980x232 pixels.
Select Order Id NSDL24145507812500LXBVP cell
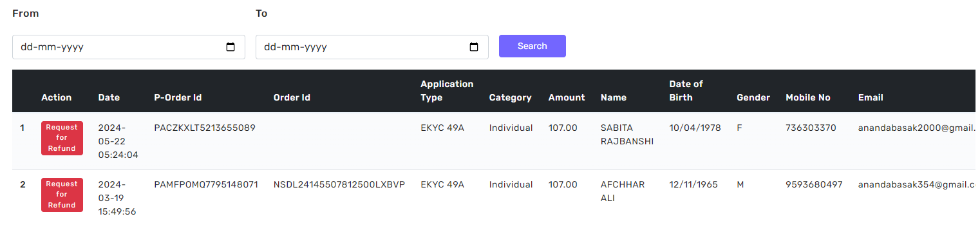click(339, 184)
